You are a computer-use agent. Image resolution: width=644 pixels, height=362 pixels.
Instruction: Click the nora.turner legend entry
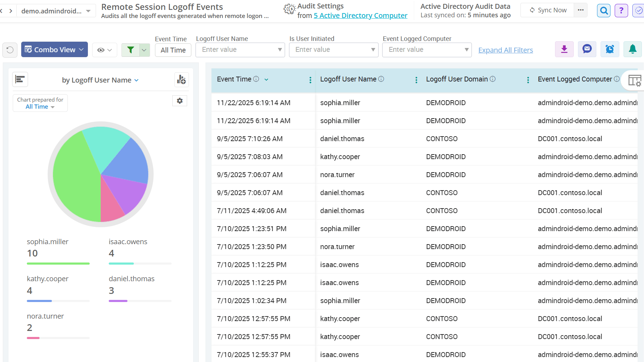tap(58, 326)
